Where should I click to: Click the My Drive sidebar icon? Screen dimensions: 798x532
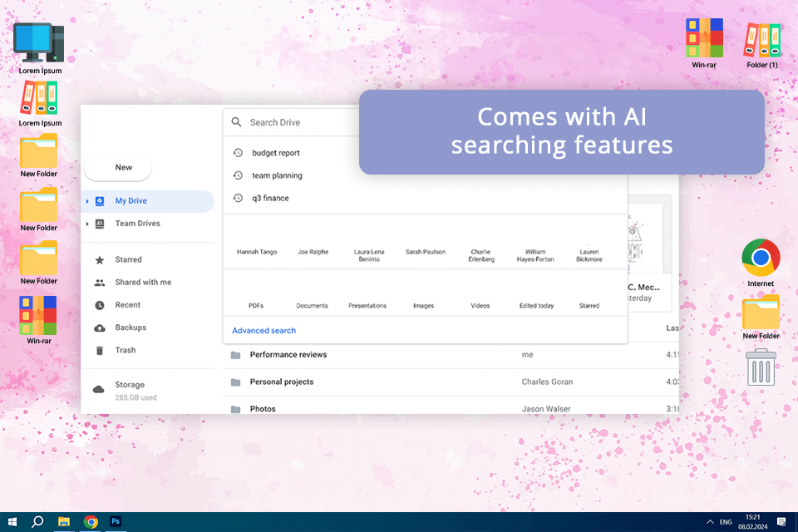click(100, 201)
